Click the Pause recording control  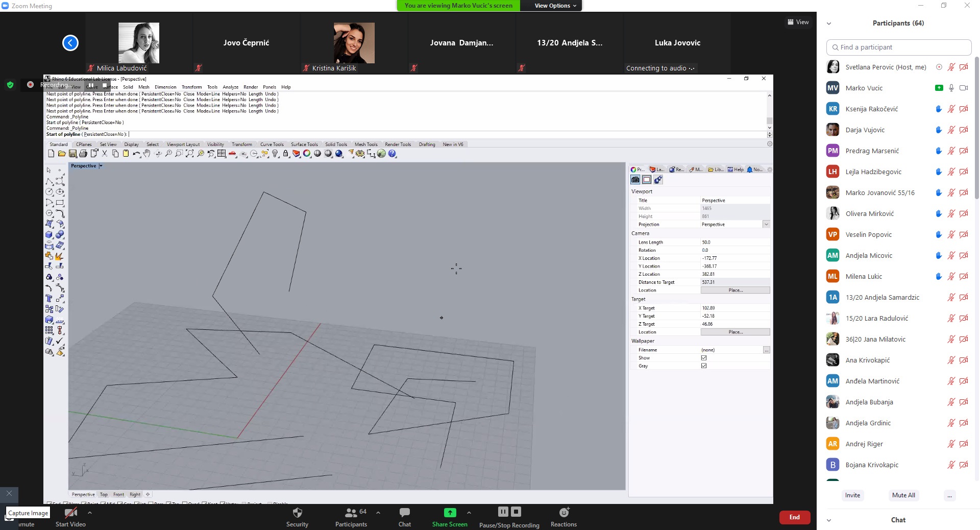point(503,512)
